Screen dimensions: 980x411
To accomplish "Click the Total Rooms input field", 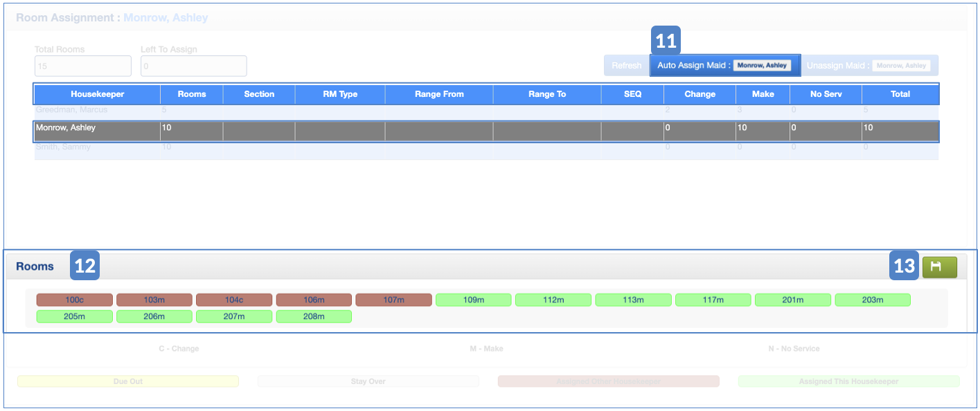I will click(82, 66).
